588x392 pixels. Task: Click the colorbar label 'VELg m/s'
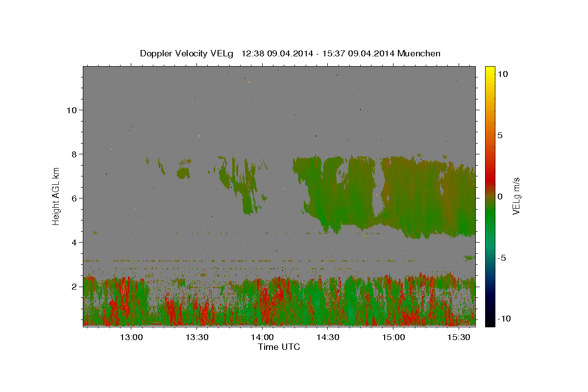click(x=515, y=196)
